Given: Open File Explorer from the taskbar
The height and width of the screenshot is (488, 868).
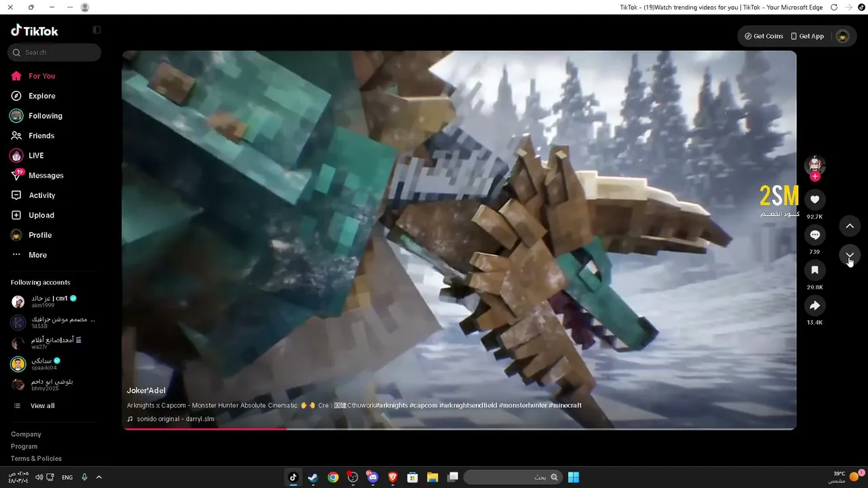Looking at the screenshot, I should (x=432, y=477).
